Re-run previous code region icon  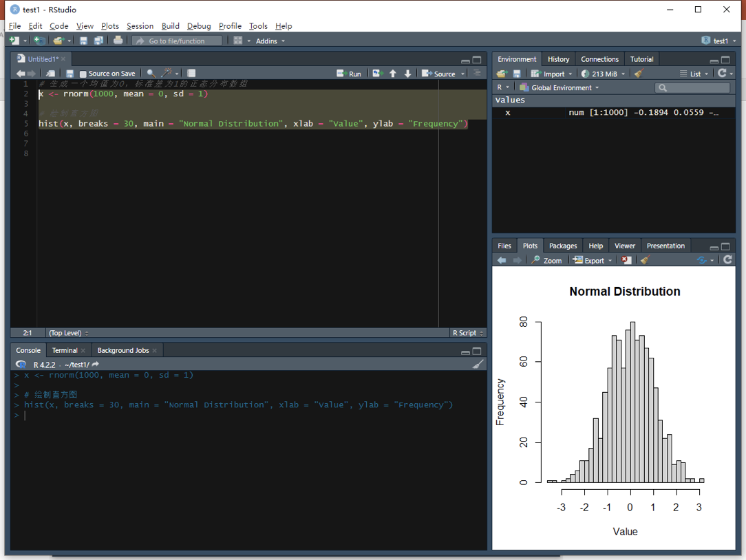tap(377, 74)
